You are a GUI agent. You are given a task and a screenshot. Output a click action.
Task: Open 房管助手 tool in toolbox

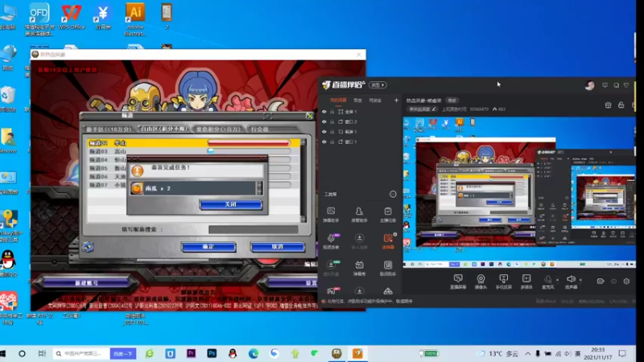[359, 214]
